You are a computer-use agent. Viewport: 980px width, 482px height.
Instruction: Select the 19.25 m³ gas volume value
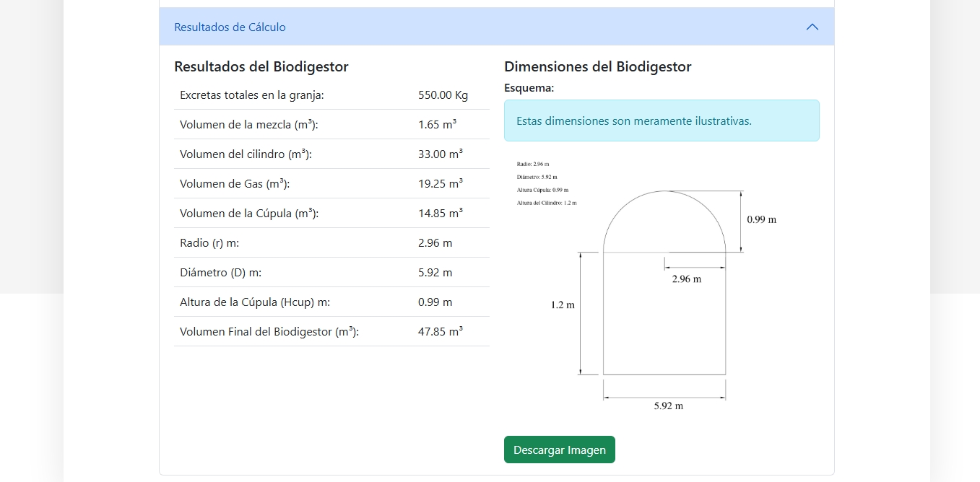pyautogui.click(x=440, y=184)
